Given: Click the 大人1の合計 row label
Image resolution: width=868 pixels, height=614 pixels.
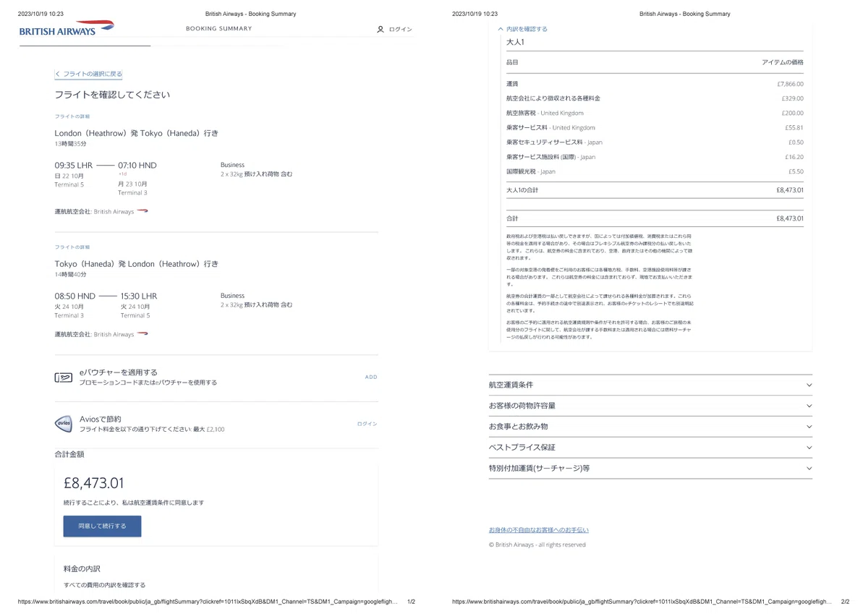Looking at the screenshot, I should pos(522,190).
